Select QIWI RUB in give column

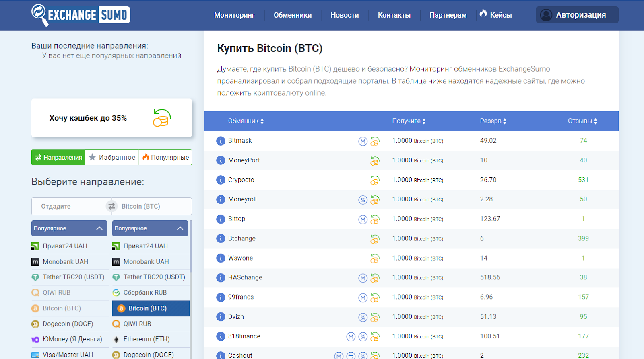coord(69,293)
